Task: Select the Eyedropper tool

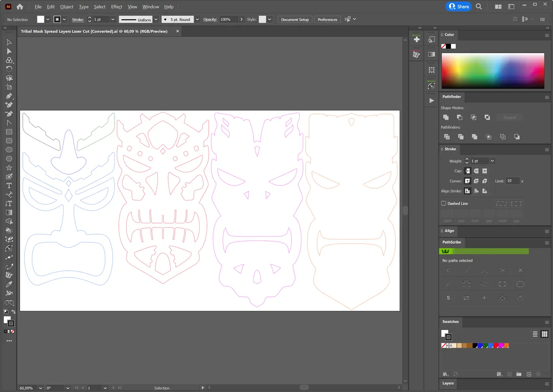Action: tap(9, 284)
